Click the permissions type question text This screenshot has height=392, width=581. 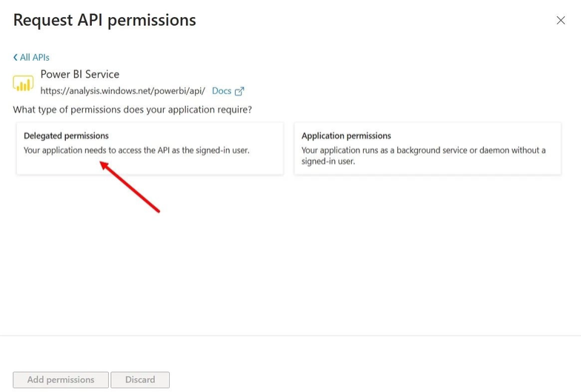[x=132, y=110]
